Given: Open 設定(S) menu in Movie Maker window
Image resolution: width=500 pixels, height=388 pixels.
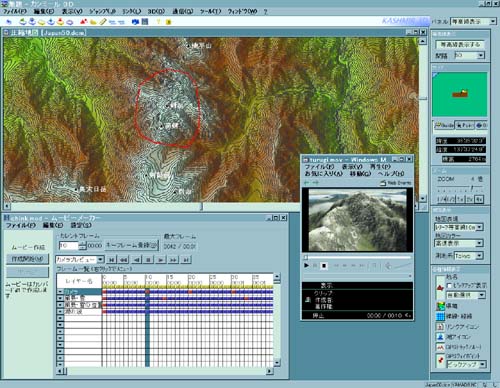Looking at the screenshot, I should 81,226.
